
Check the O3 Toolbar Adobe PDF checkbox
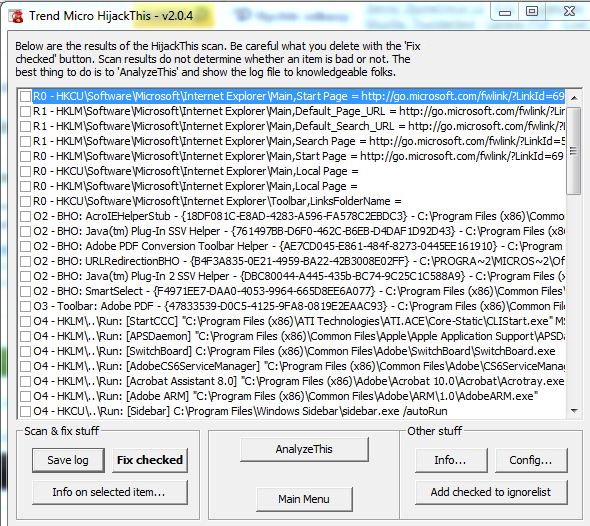(x=25, y=306)
